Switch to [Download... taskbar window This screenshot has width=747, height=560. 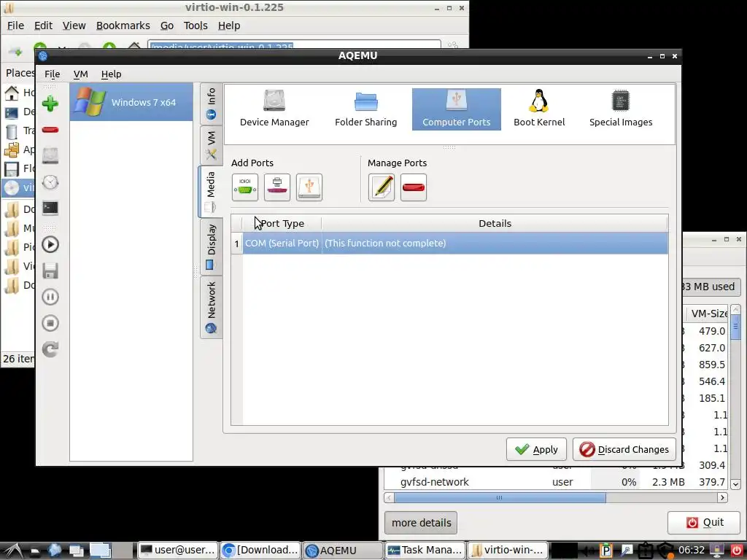click(x=260, y=550)
